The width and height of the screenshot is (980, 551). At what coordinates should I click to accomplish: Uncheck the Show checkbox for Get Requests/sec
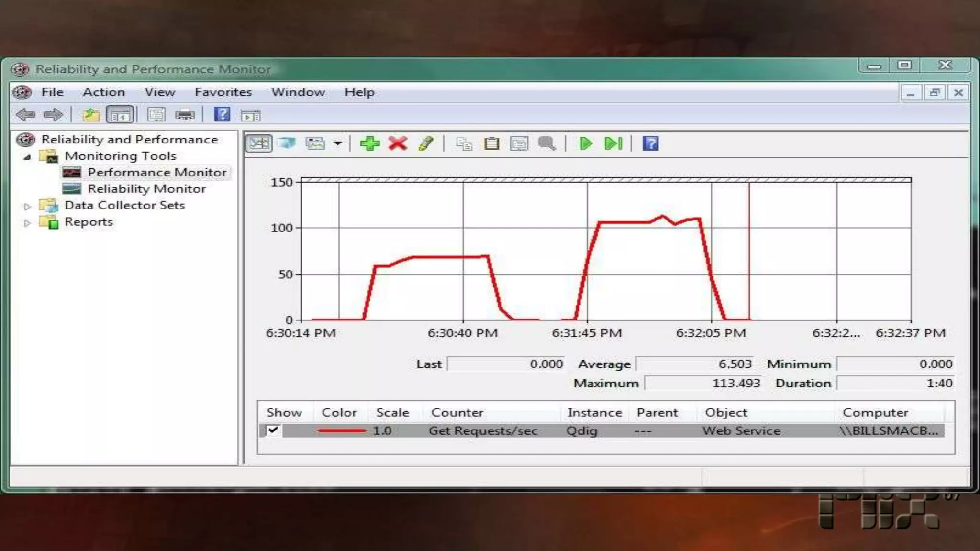click(273, 430)
